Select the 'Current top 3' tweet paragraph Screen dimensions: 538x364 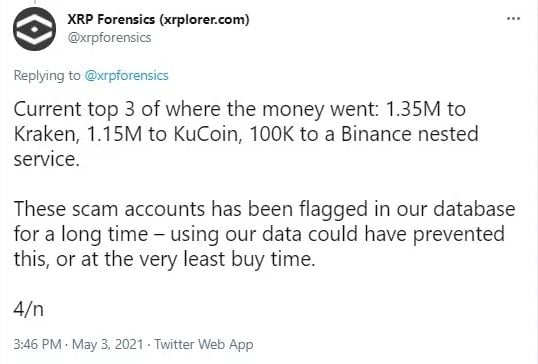(246, 134)
